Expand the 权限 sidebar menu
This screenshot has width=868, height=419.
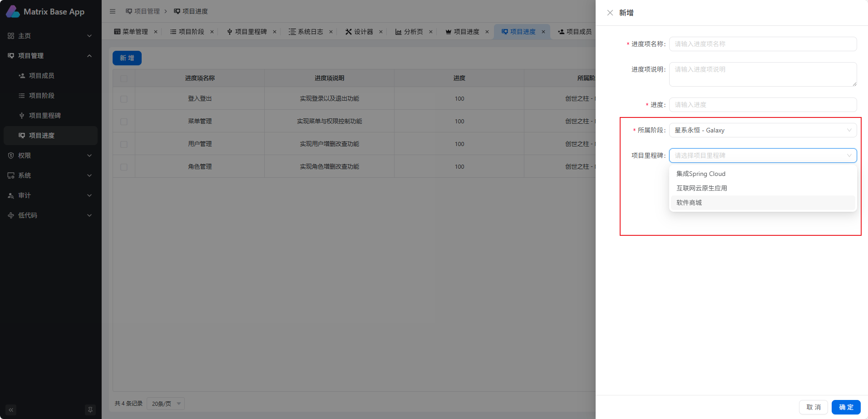coord(50,156)
